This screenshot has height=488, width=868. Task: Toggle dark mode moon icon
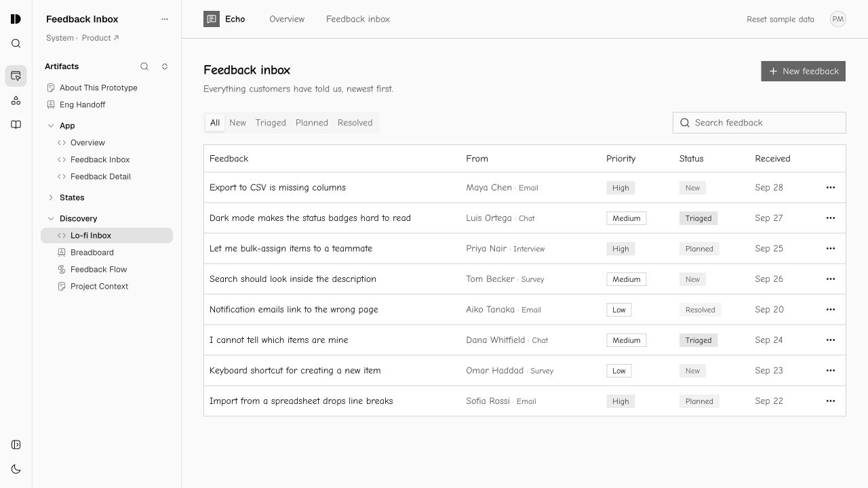pyautogui.click(x=16, y=469)
